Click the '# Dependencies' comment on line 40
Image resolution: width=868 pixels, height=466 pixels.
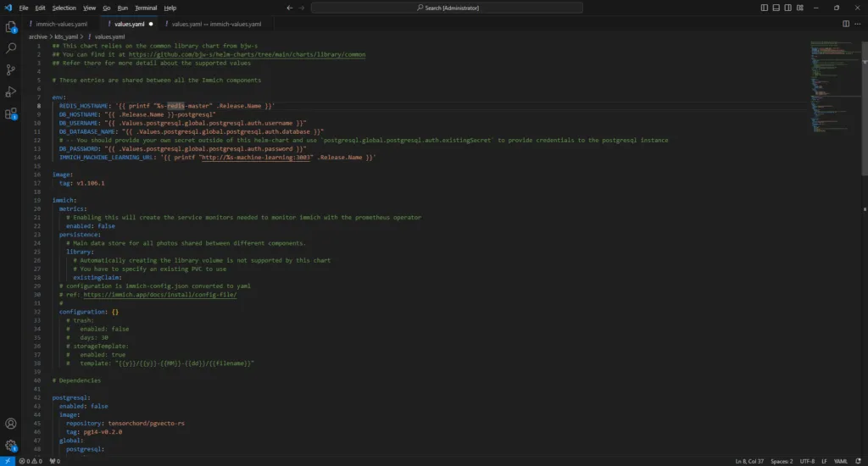coord(76,380)
